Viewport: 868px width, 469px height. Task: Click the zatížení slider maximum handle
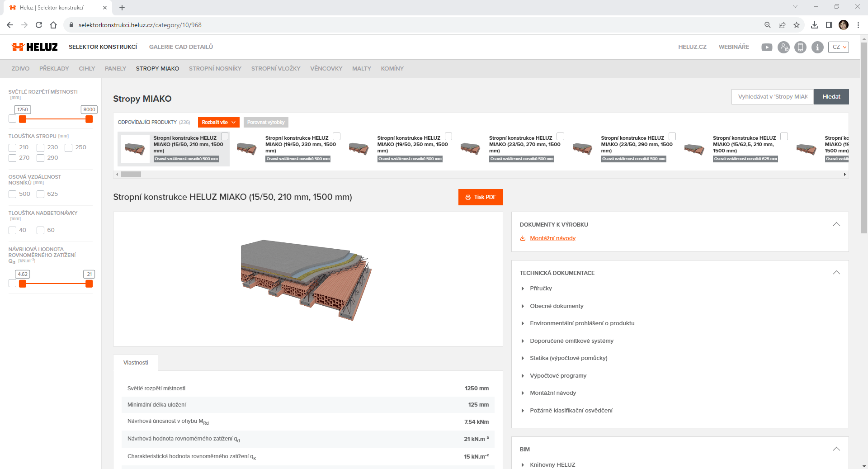pyautogui.click(x=89, y=284)
